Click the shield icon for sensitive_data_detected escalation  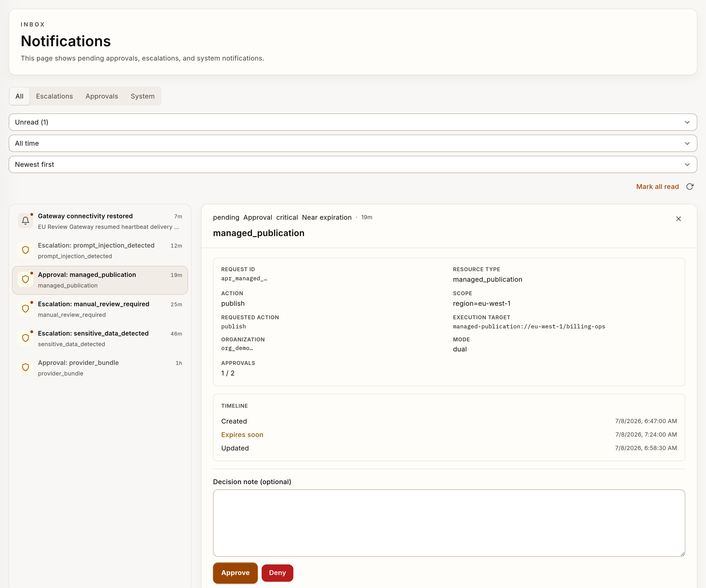point(25,338)
